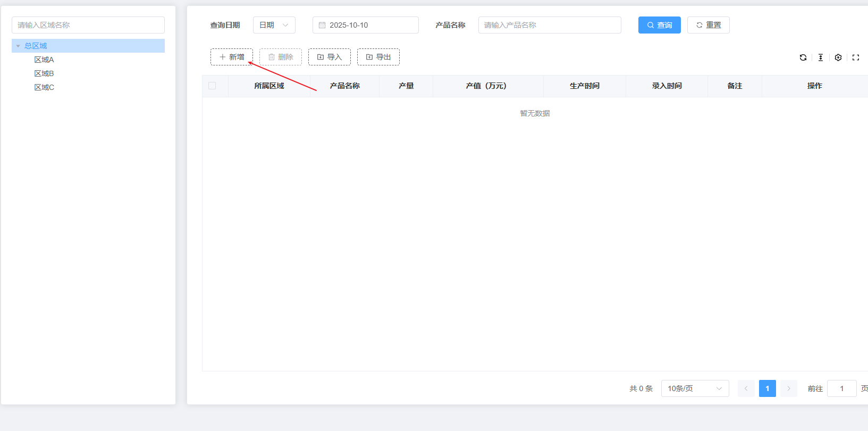Viewport: 868px width, 431px height.
Task: Click the 录入时间 column header
Action: [x=667, y=86]
